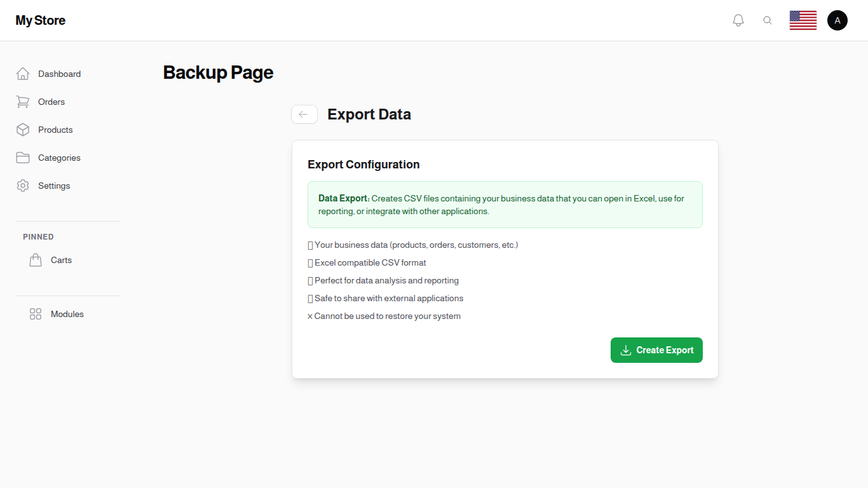The height and width of the screenshot is (488, 868).
Task: Open the pinned Carts page
Action: [x=61, y=260]
